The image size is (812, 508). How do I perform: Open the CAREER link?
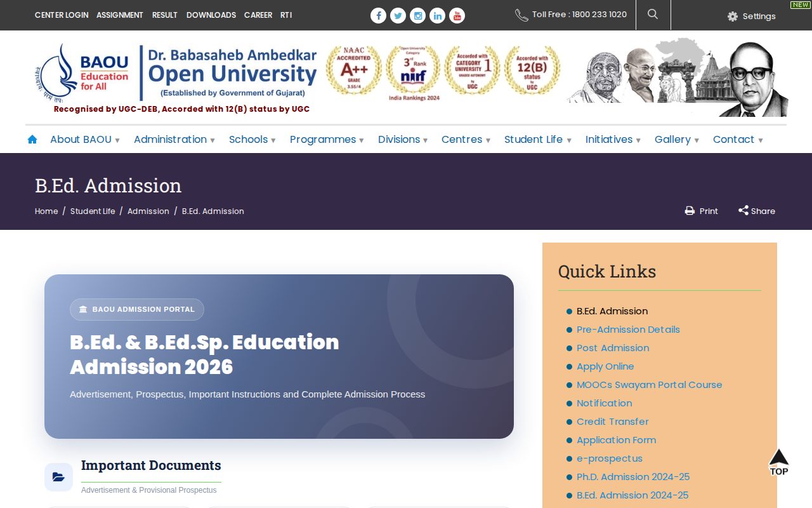pyautogui.click(x=258, y=15)
